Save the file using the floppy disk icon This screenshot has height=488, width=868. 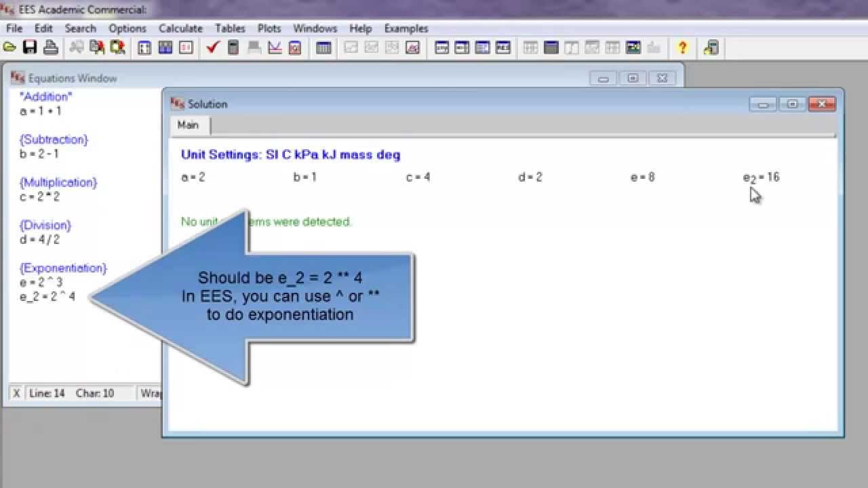click(30, 47)
